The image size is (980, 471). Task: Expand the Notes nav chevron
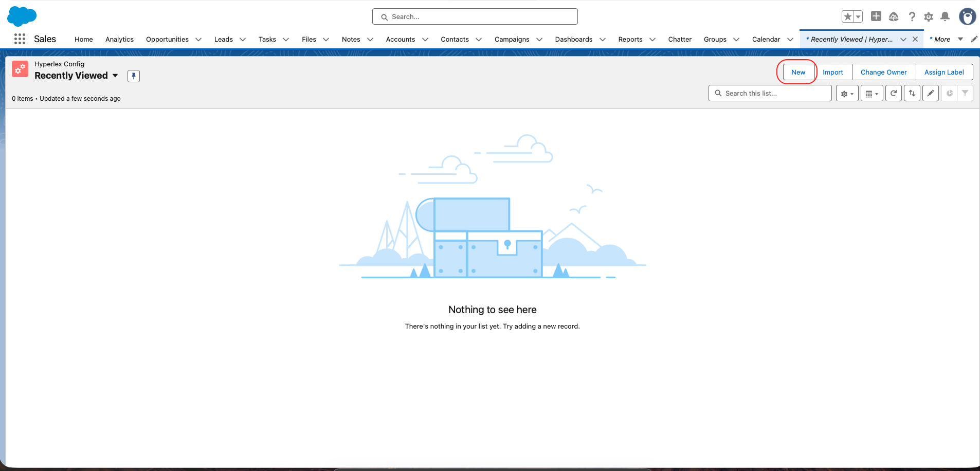point(370,40)
